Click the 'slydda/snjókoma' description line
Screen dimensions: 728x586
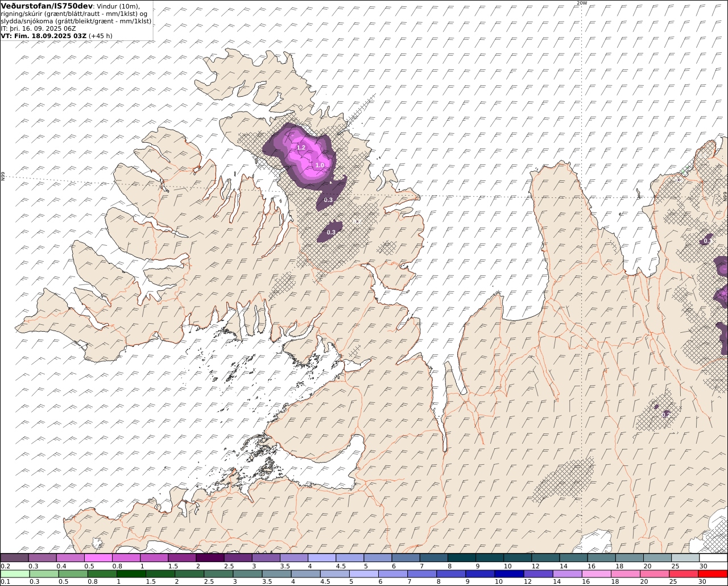[x=76, y=21]
